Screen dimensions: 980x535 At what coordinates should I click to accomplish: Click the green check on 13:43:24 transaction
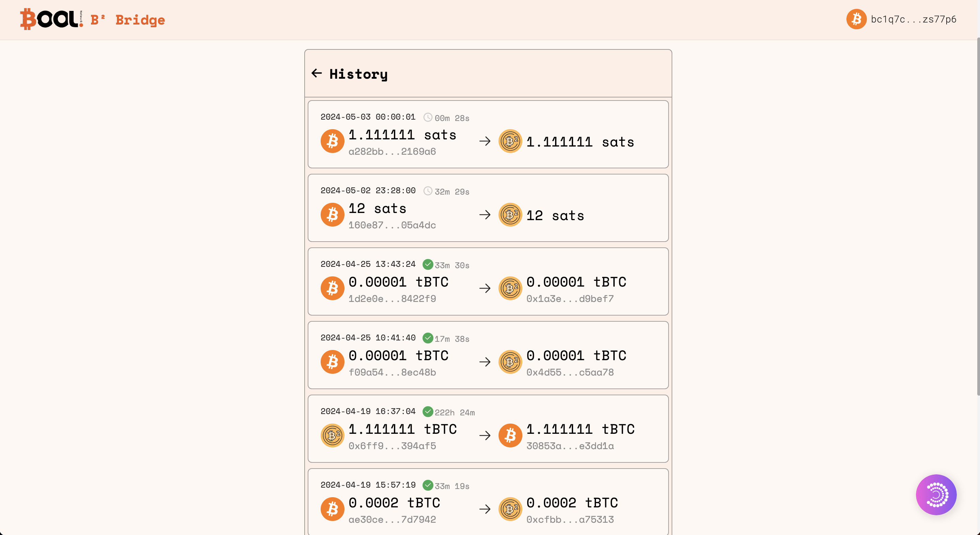tap(428, 264)
